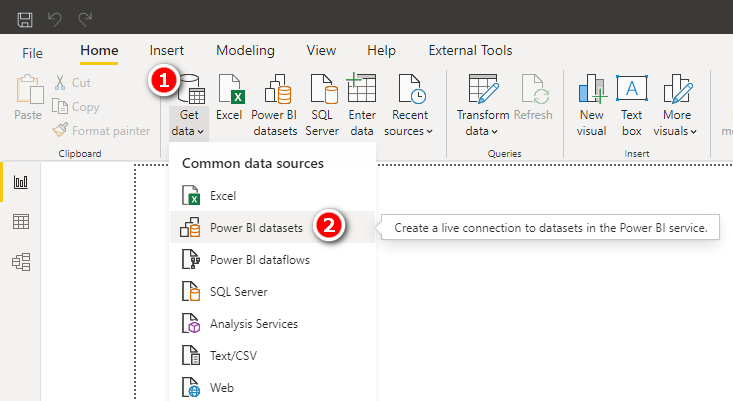
Task: Insert a Text box
Action: [x=632, y=106]
